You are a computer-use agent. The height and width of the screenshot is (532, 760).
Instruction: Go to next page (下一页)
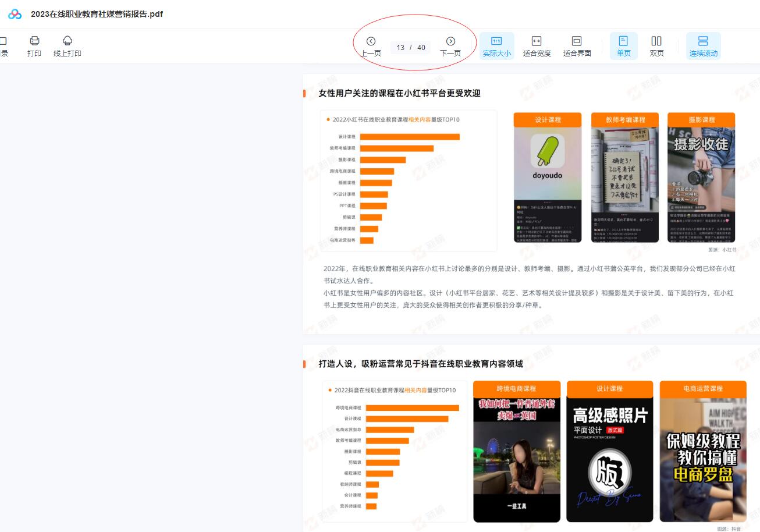450,46
